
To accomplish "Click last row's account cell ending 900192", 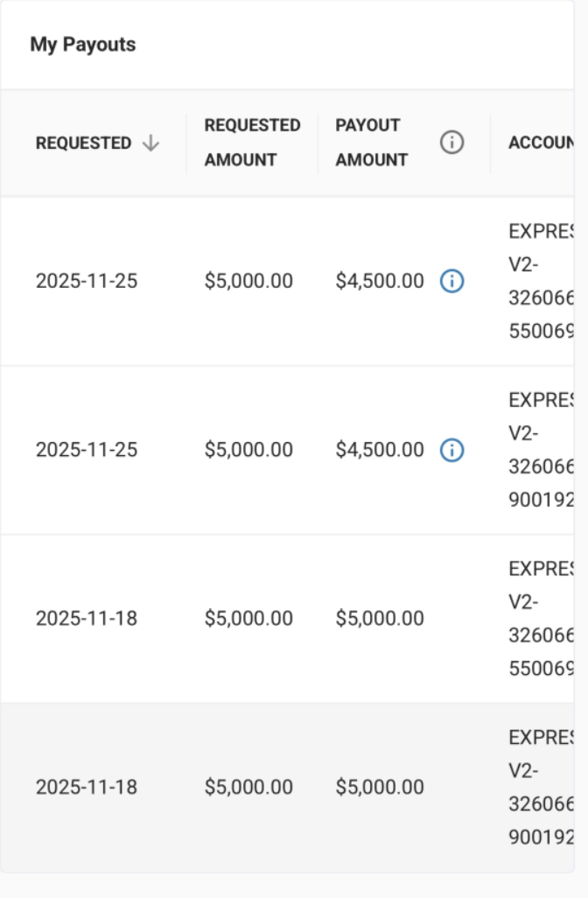I will 541,787.
